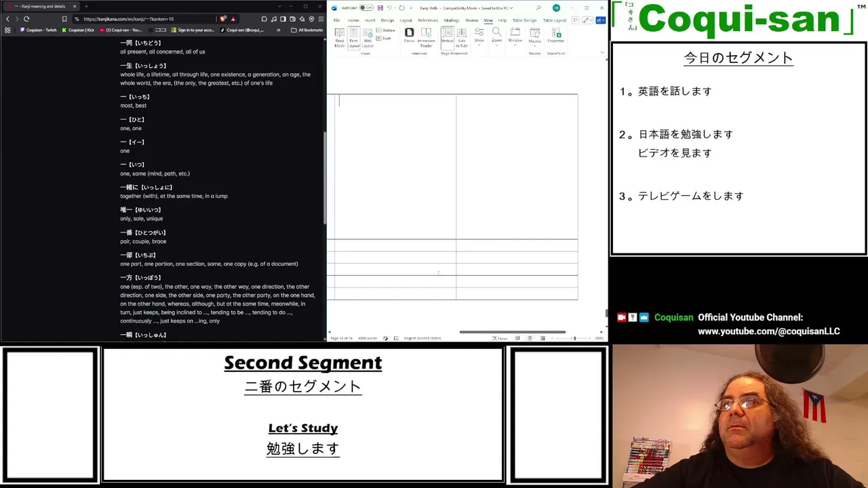Screen dimensions: 868x488
Task: Expand the browser tab search dropdown
Action: [279, 6]
